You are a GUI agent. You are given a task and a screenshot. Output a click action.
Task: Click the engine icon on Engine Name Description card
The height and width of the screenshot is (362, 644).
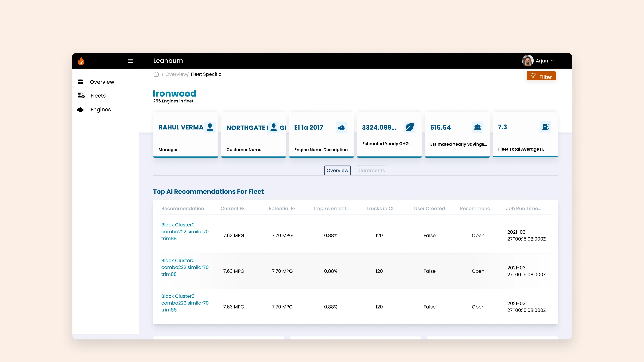tap(342, 128)
